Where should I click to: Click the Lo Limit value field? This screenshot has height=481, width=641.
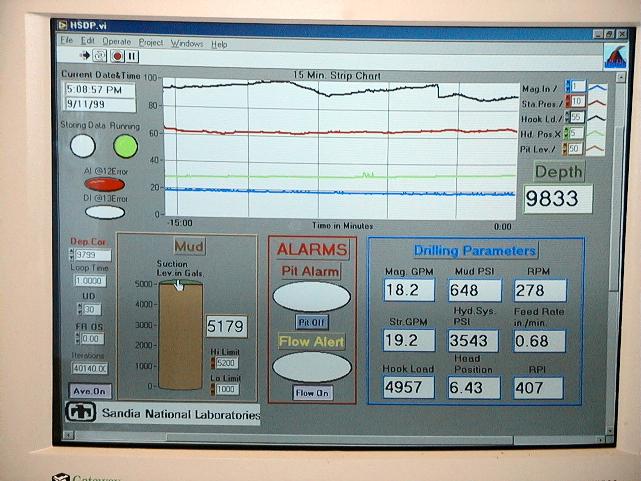(228, 389)
